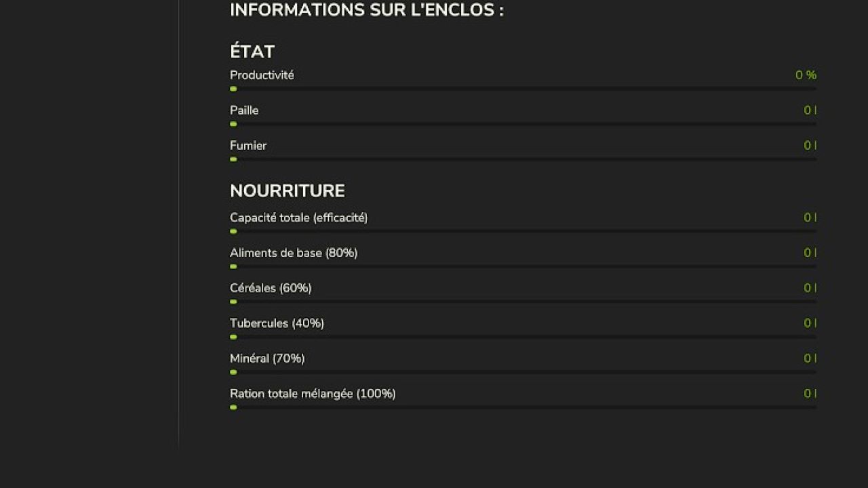868x488 pixels.
Task: Collapse the NOURRITURE section
Action: 288,190
